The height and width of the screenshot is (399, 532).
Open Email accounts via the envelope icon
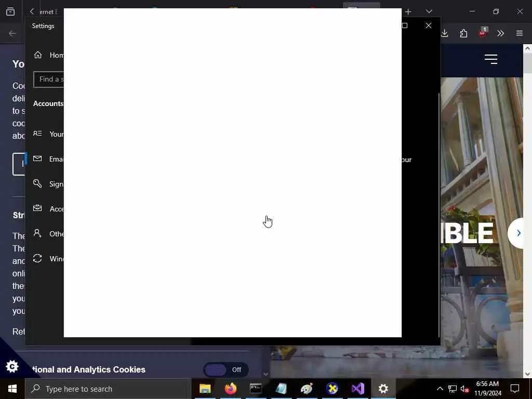[37, 158]
